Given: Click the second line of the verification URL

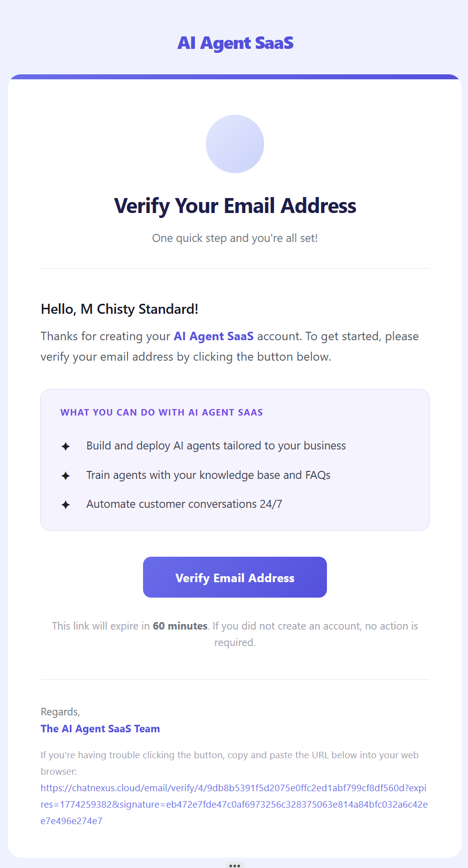Looking at the screenshot, I should 234,804.
